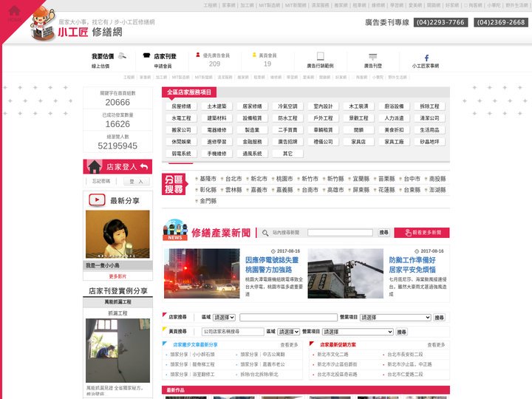Open the 廣告刊登 billboard icon
This screenshot has height=399, width=532.
[x=373, y=56]
